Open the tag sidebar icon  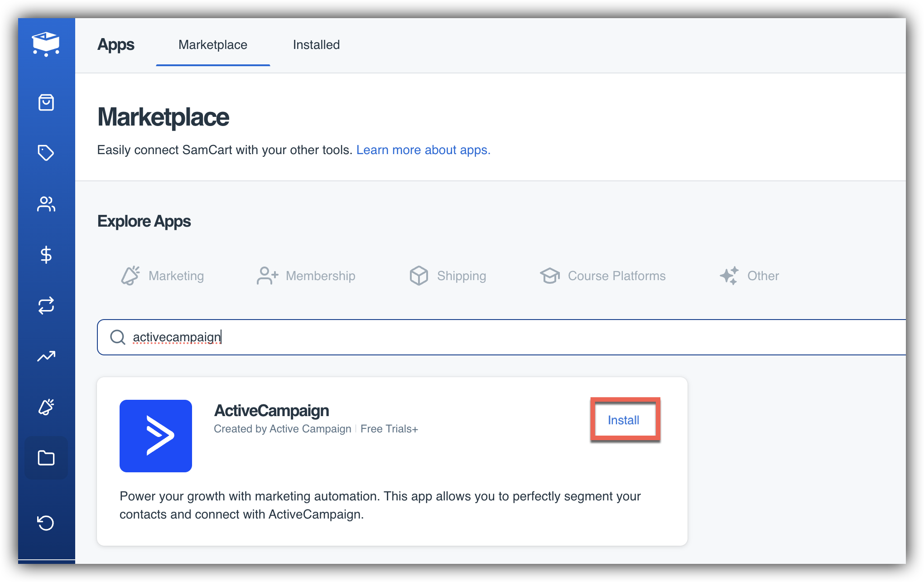tap(46, 153)
